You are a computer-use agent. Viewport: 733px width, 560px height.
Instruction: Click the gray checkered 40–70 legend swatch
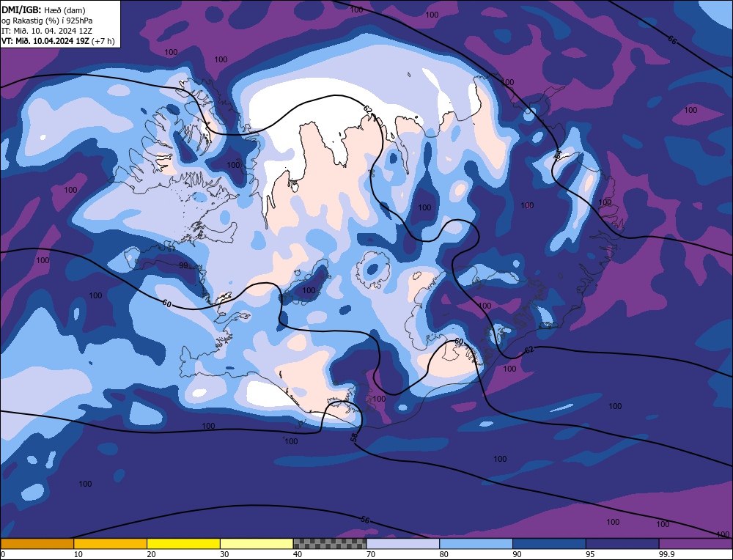(330, 544)
